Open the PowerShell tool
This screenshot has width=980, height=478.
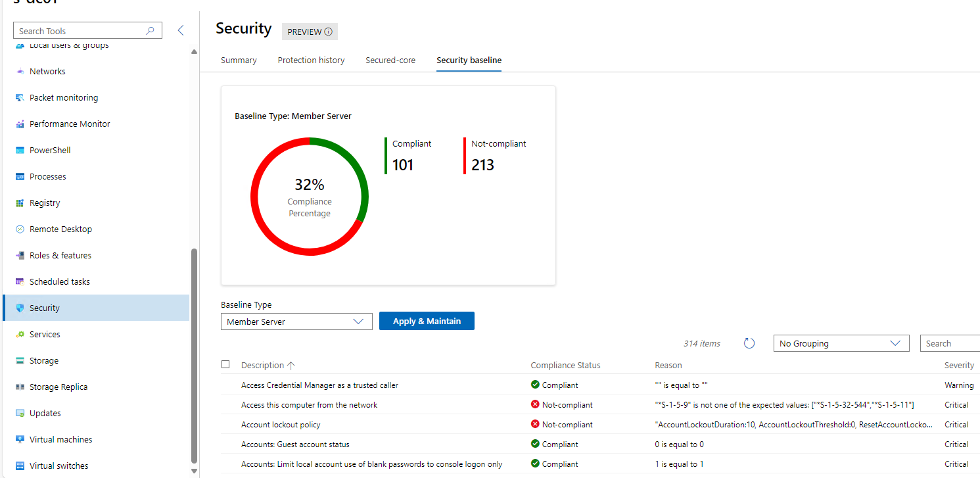pos(51,150)
